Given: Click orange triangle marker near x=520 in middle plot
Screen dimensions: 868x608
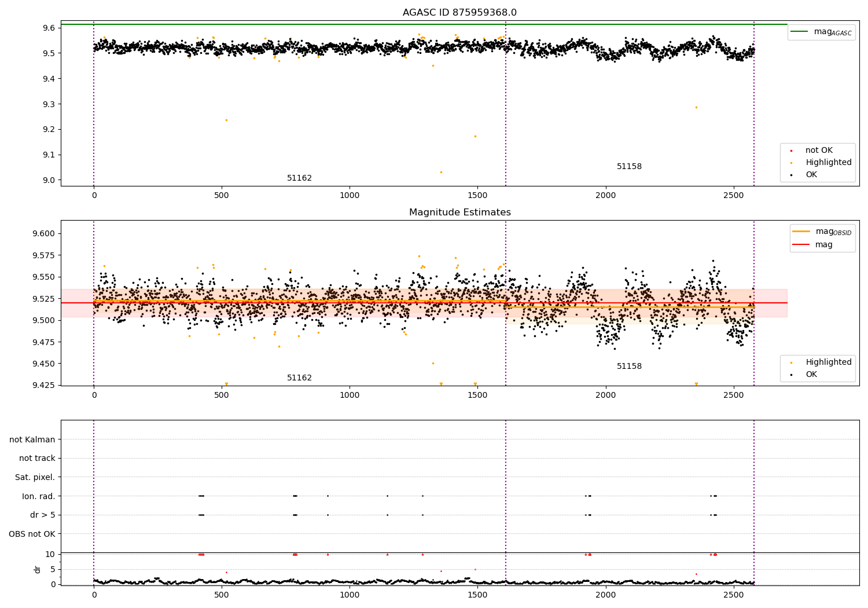Looking at the screenshot, I should click(x=226, y=384).
